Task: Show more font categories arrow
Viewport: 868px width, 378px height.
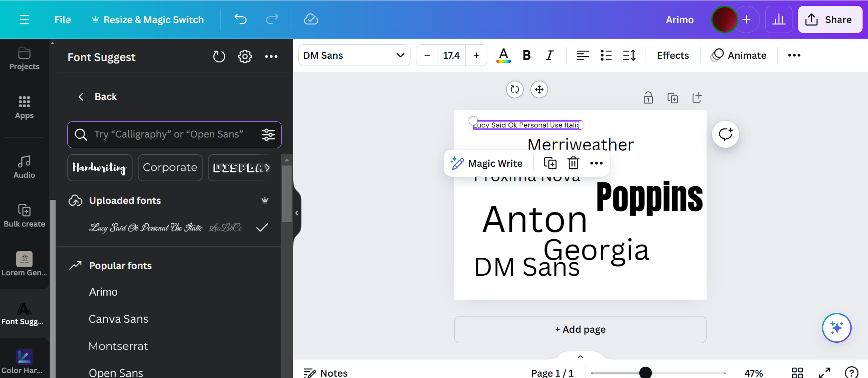Action: coord(268,168)
